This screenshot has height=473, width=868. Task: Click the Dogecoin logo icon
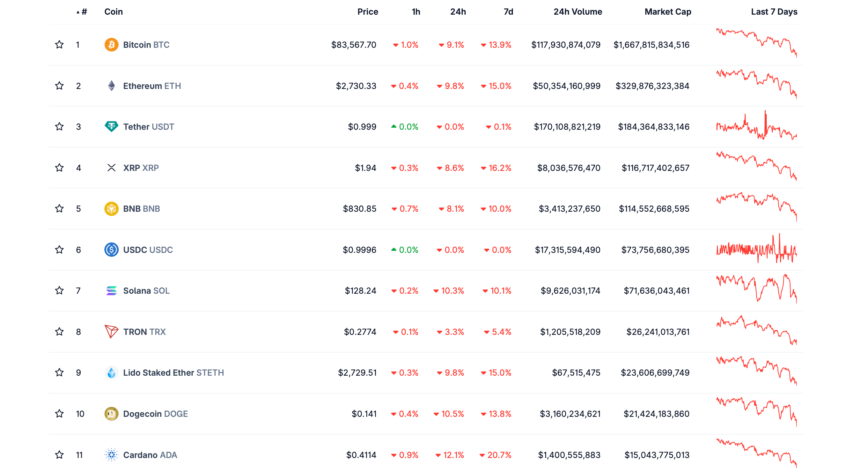(111, 414)
